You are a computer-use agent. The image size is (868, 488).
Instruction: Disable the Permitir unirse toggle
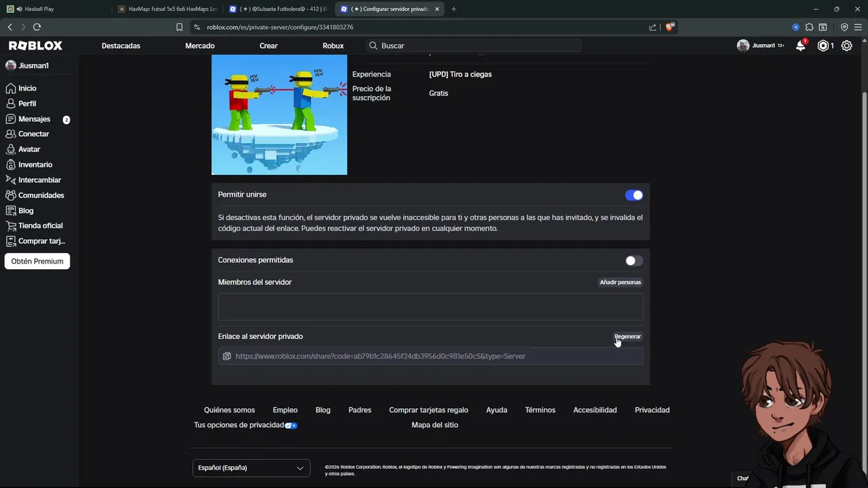(634, 195)
